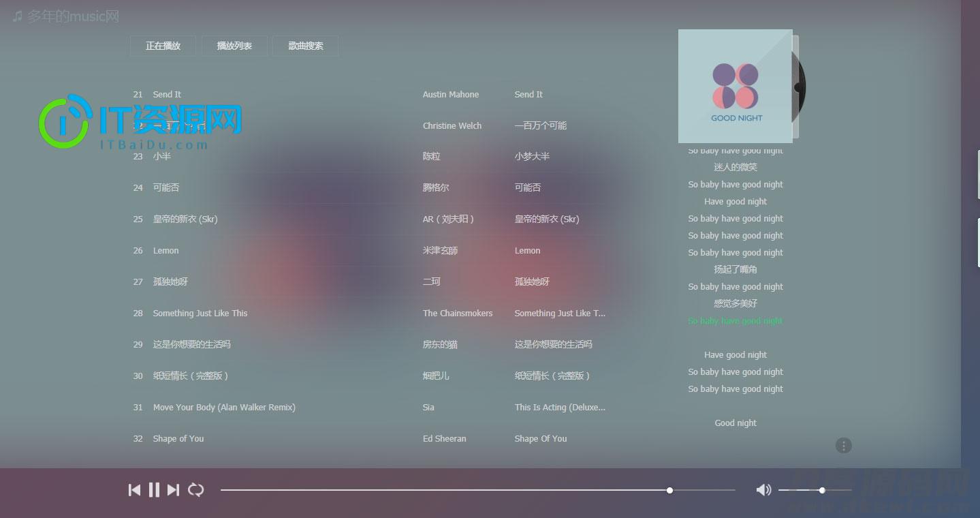The image size is (980, 518).
Task: Click artist name Ed Sheeran
Action: coord(445,439)
